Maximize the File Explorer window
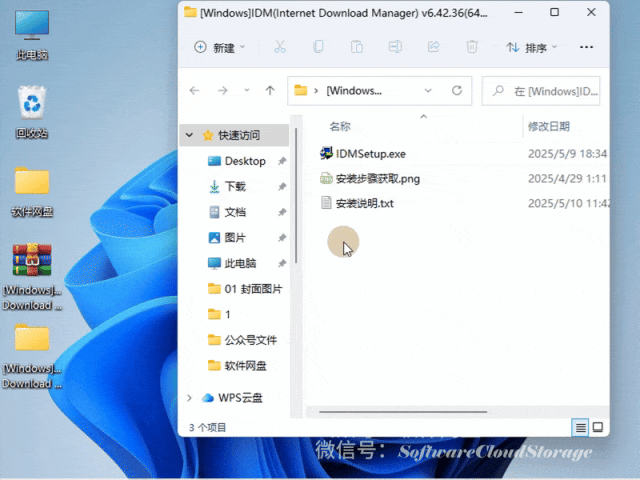This screenshot has width=640, height=480. (x=554, y=13)
